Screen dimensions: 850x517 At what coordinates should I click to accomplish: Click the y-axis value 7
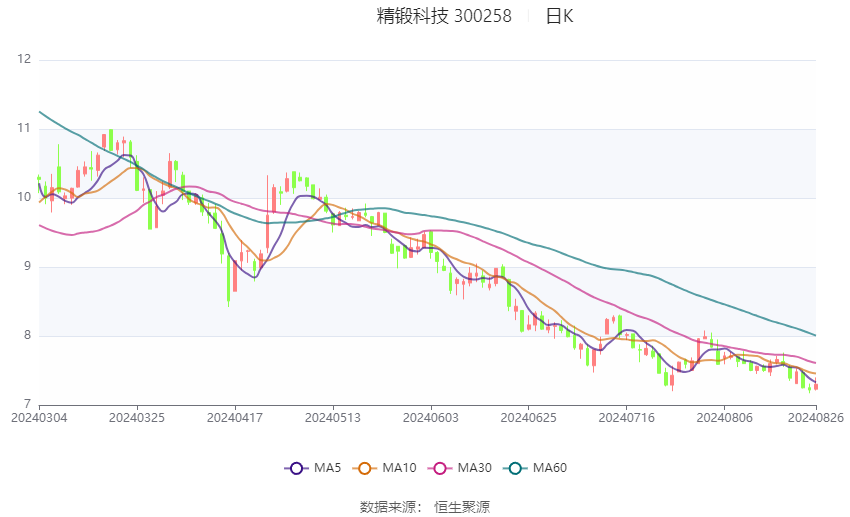coord(28,404)
